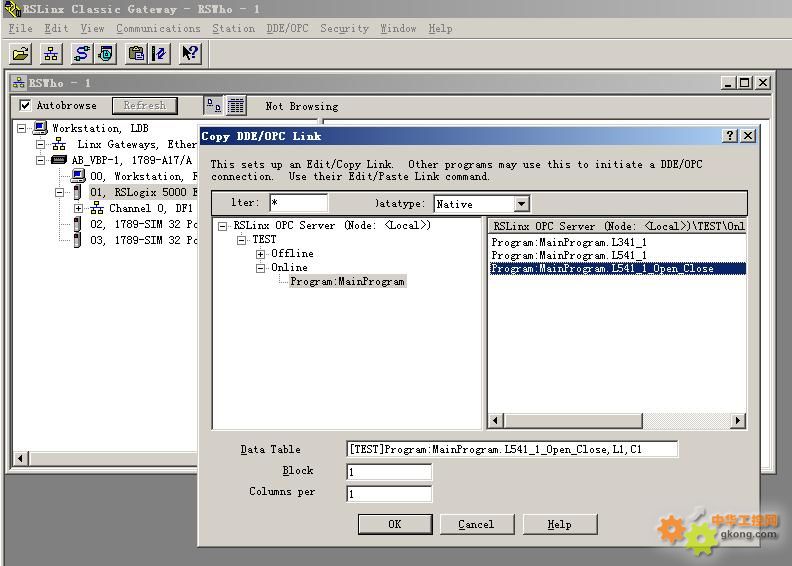Screen dimensions: 792x566
Task: Click the Configure Drivers toolbar icon
Action: coord(82,53)
